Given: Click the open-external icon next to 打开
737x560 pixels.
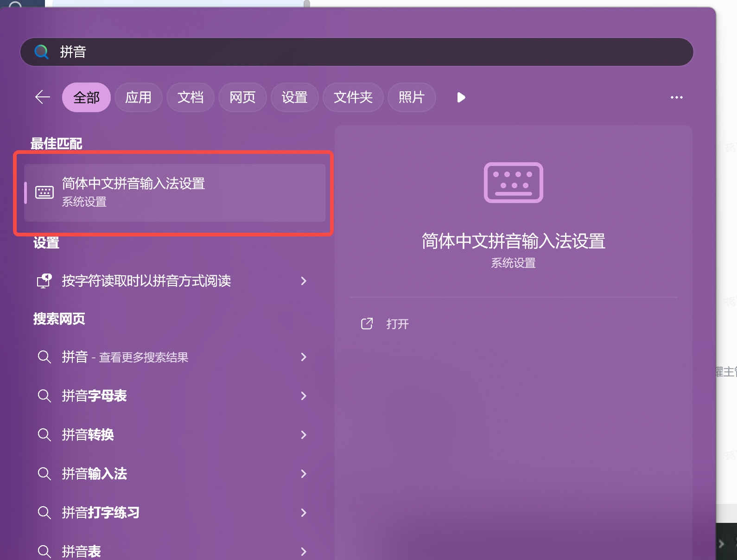Looking at the screenshot, I should pos(367,324).
